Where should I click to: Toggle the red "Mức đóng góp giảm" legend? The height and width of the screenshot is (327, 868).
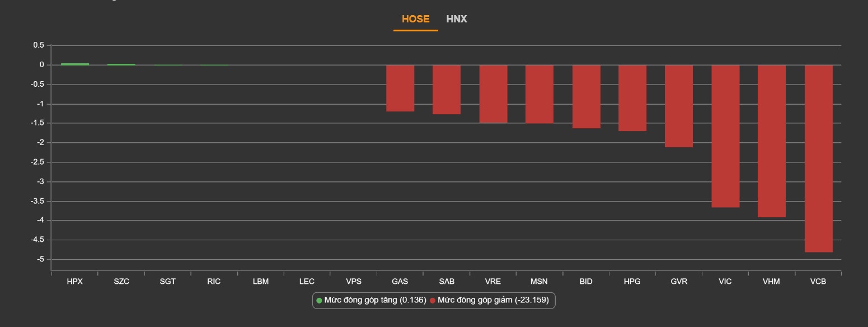point(492,301)
